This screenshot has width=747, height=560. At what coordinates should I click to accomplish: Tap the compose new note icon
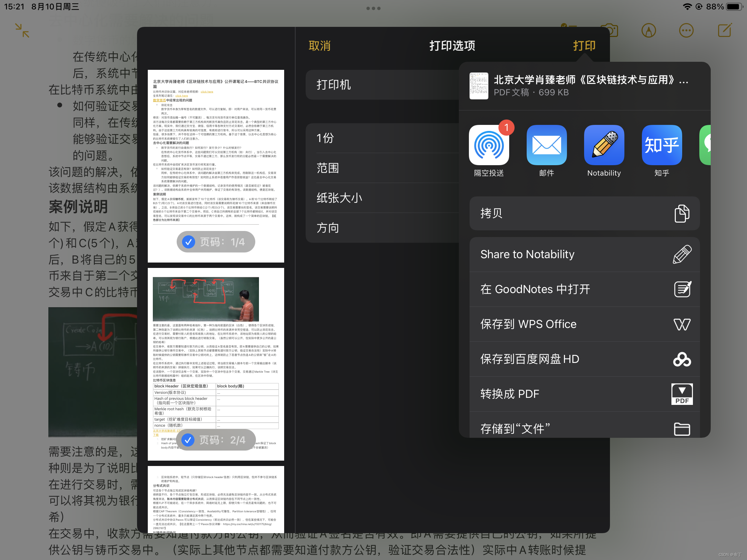point(724,30)
